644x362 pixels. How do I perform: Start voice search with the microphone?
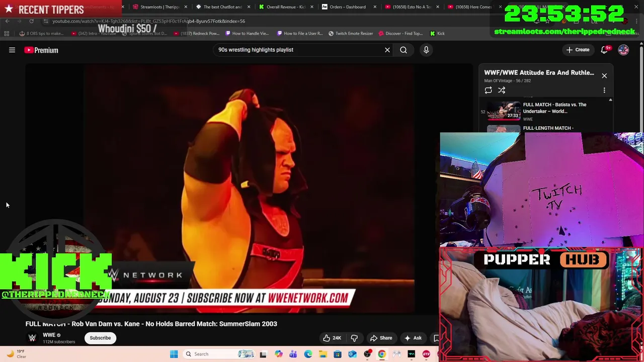point(426,50)
